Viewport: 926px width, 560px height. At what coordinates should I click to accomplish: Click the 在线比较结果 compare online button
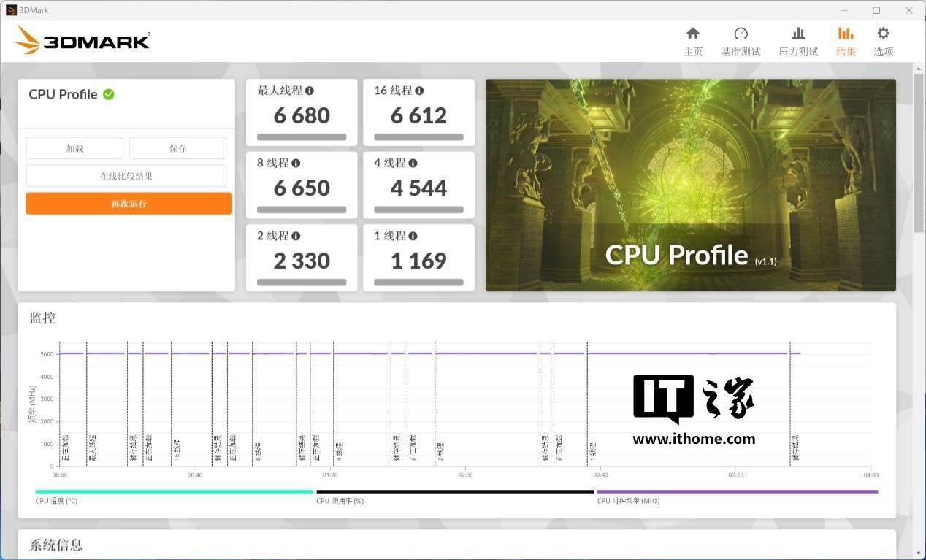[126, 176]
